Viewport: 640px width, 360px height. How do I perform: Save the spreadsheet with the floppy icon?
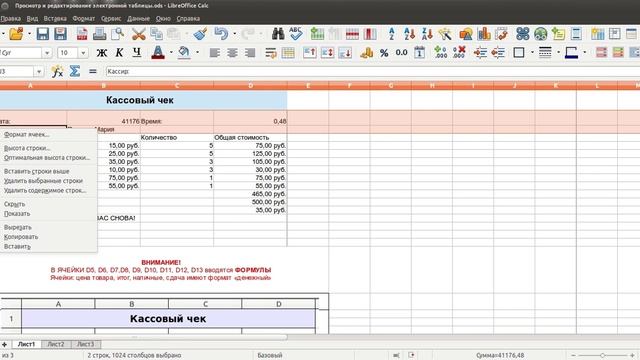[x=42, y=33]
